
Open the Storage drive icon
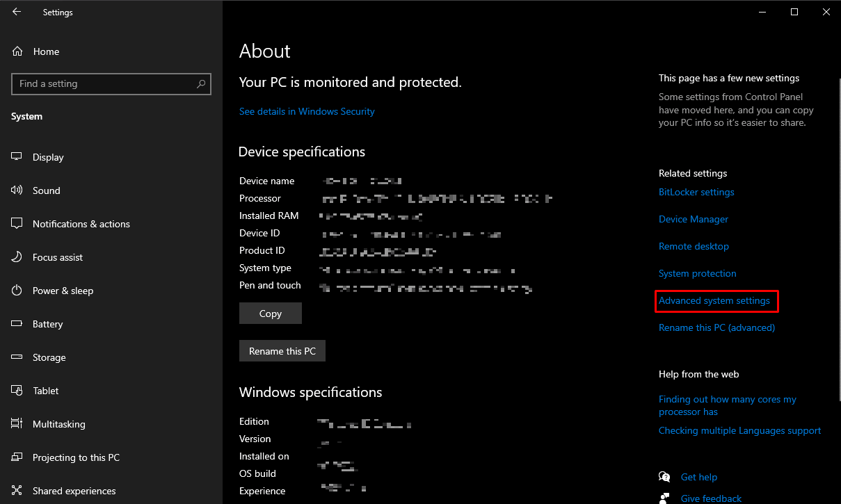coord(17,357)
